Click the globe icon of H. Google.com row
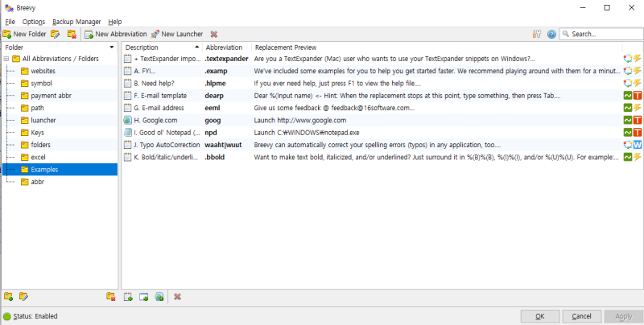The image size is (644, 325). coord(128,120)
